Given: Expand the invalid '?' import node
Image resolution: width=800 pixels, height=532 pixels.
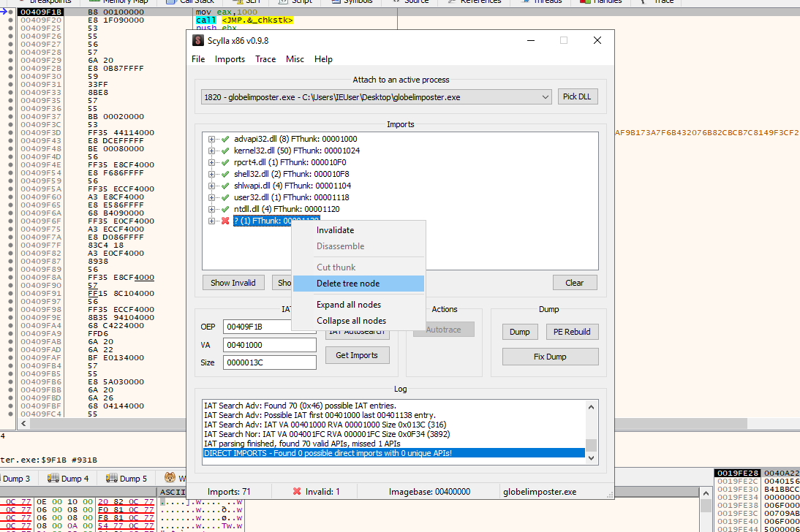Looking at the screenshot, I should tap(211, 221).
